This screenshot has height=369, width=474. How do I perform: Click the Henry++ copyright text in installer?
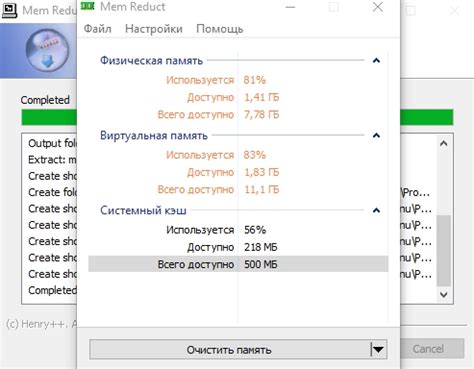[41, 324]
